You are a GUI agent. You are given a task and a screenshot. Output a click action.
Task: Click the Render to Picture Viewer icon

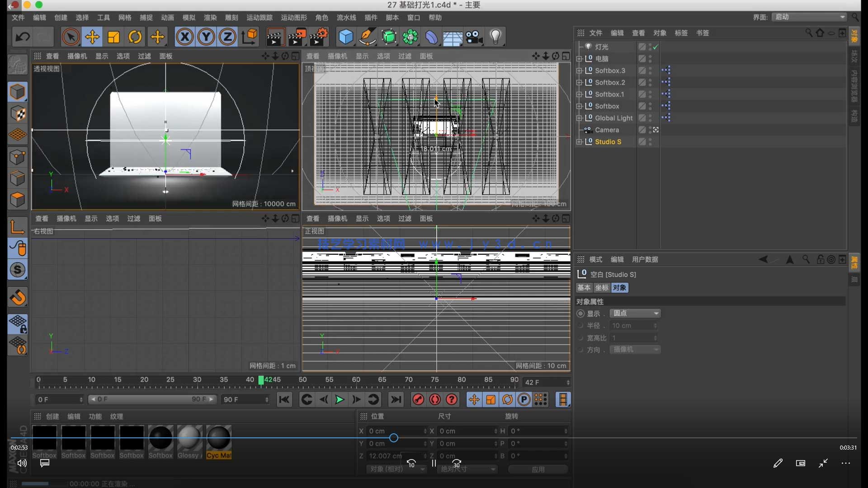297,37
